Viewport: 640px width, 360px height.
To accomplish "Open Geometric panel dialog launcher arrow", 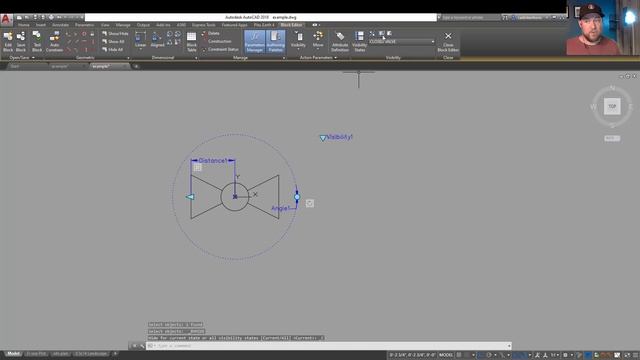I will tap(128, 58).
